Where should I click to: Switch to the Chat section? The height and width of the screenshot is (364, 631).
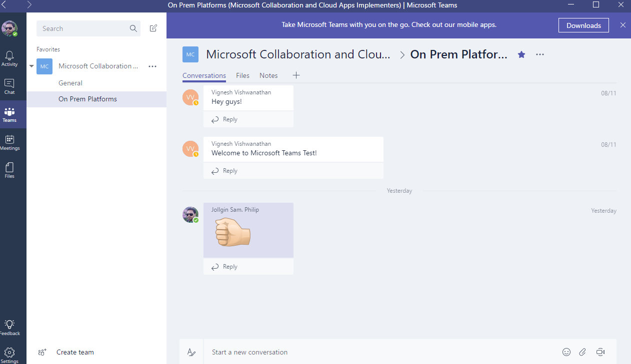pyautogui.click(x=9, y=85)
